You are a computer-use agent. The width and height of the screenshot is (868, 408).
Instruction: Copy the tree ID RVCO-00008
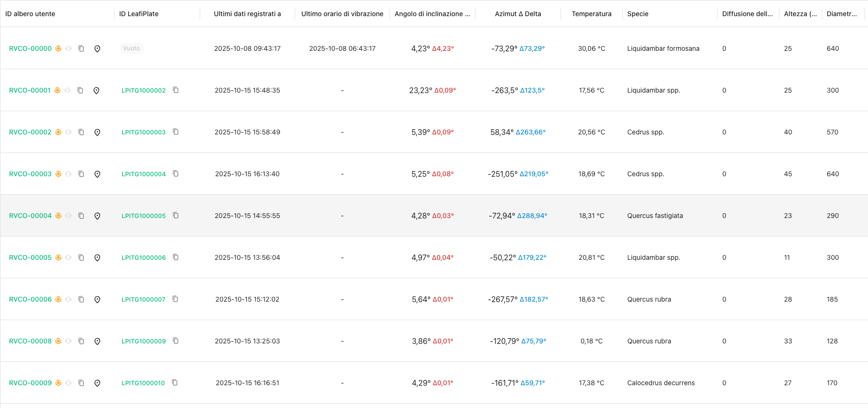tap(81, 341)
